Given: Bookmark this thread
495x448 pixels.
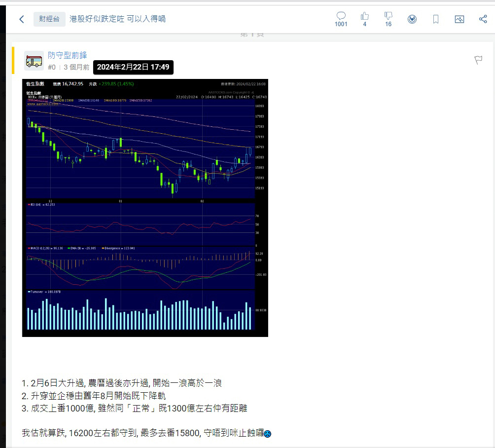Looking at the screenshot, I should point(436,19).
